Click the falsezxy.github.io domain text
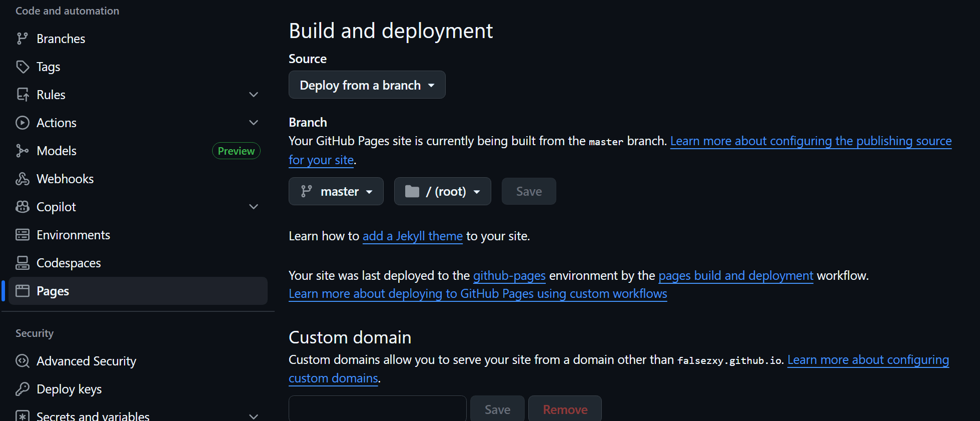The height and width of the screenshot is (421, 980). coord(729,360)
